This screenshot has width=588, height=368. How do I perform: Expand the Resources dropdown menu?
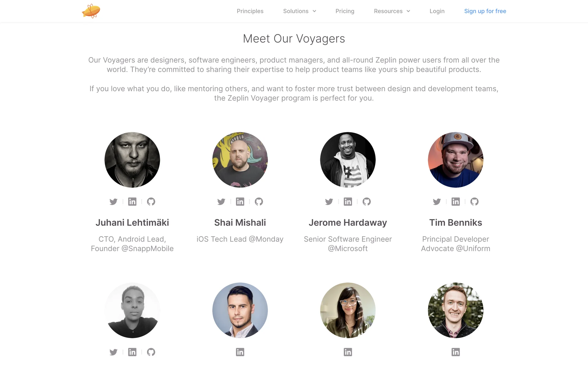click(x=392, y=11)
